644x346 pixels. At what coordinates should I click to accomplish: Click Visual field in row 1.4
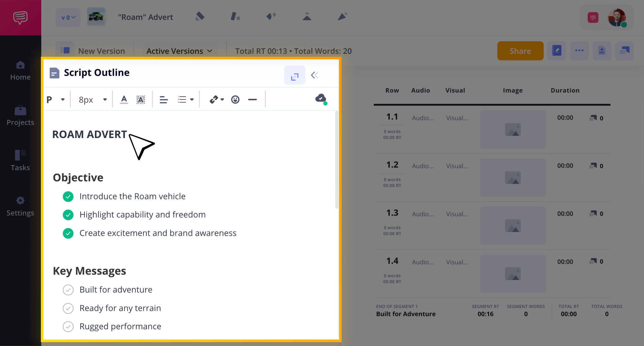457,262
